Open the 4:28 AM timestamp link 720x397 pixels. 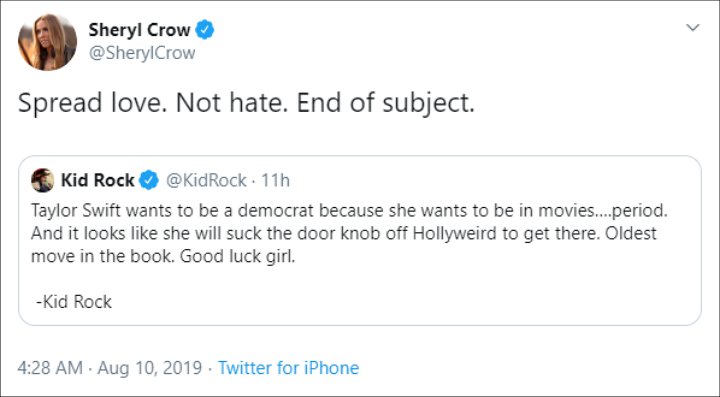tap(51, 368)
